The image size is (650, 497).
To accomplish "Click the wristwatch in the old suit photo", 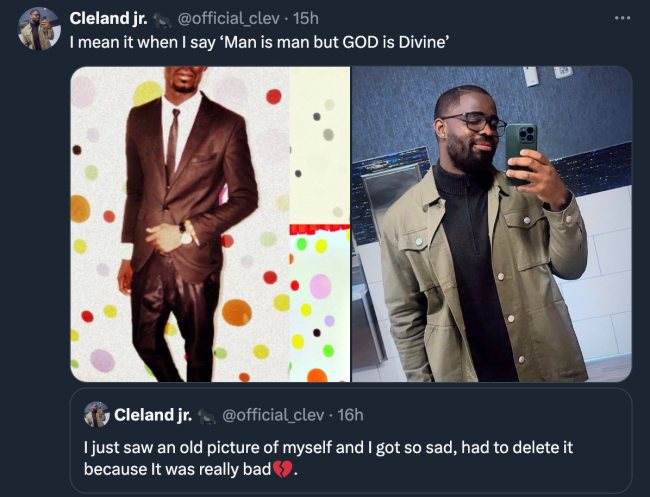I will [x=186, y=236].
